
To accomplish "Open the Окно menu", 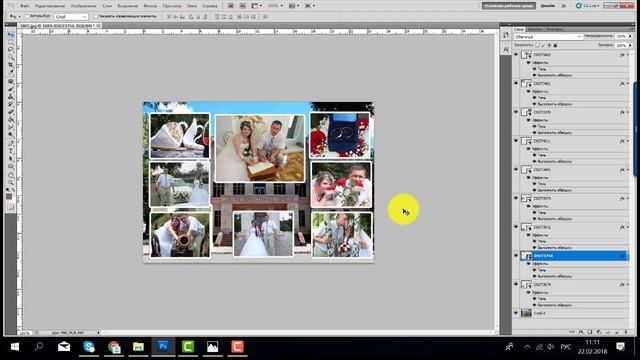I will pos(192,6).
